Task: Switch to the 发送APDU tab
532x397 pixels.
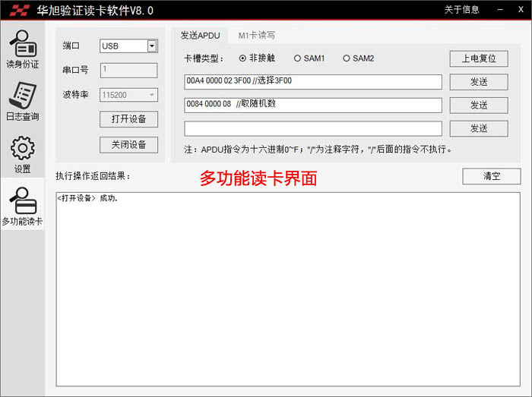Action: pyautogui.click(x=200, y=35)
